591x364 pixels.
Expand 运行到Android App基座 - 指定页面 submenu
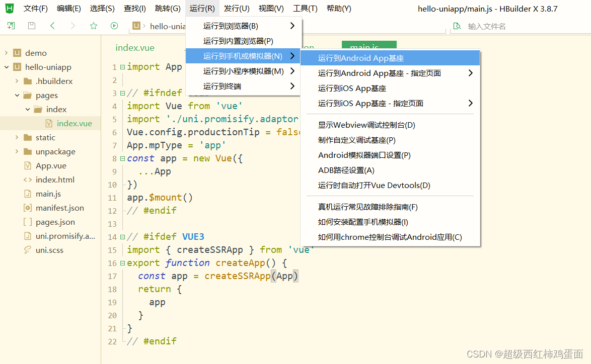[390, 73]
